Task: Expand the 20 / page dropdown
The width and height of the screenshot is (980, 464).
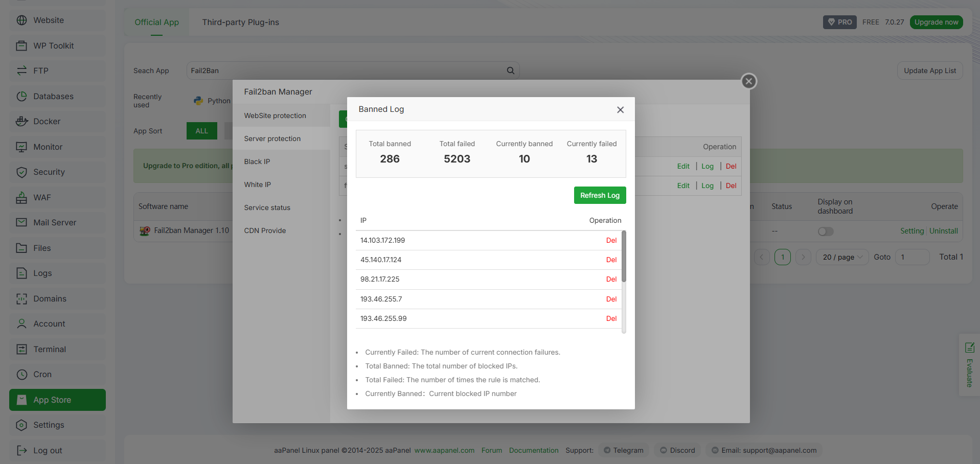Action: coord(842,257)
